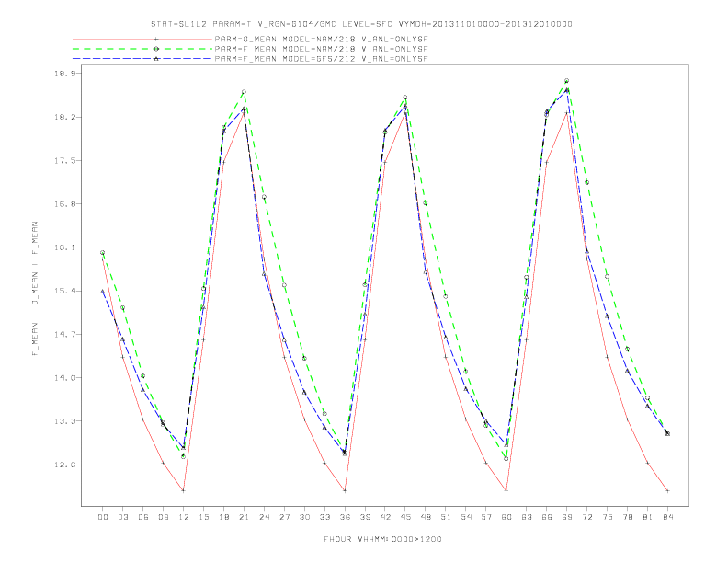Screen dimensions: 728x563
Task: Click the y-axis tick label 16.1
Action: 66,247
